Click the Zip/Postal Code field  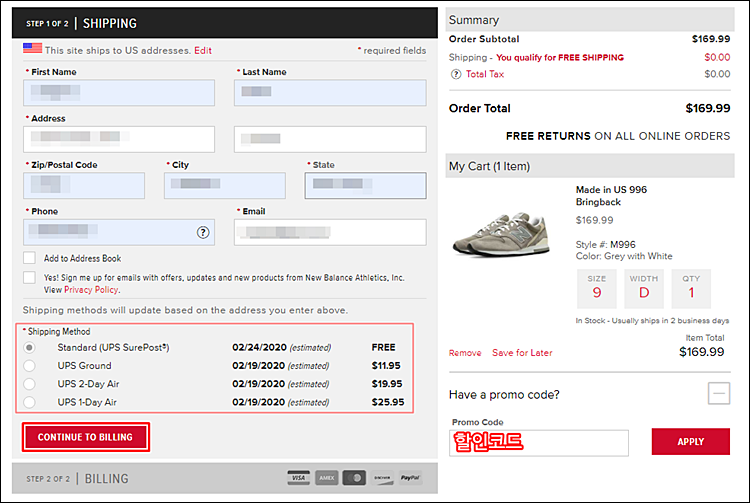pyautogui.click(x=84, y=186)
